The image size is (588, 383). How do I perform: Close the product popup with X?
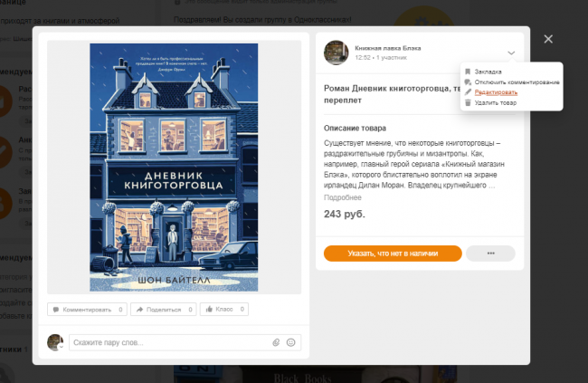click(x=547, y=39)
